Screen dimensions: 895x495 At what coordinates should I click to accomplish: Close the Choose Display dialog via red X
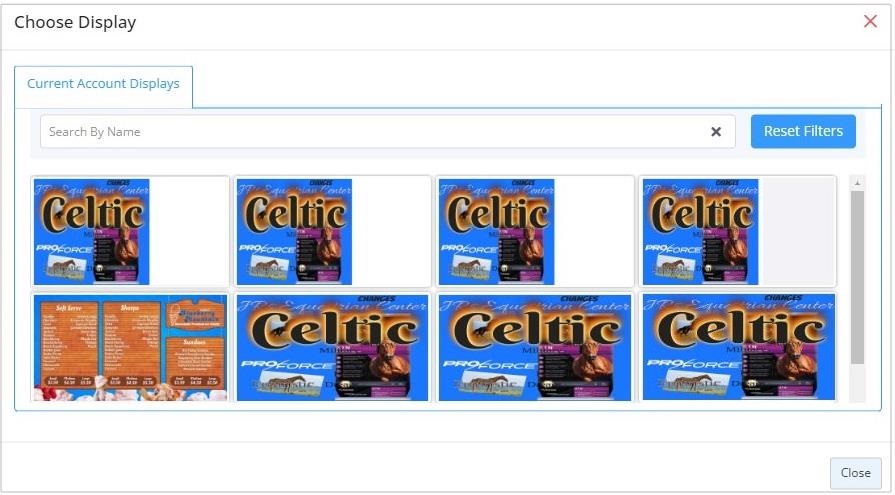pos(870,22)
